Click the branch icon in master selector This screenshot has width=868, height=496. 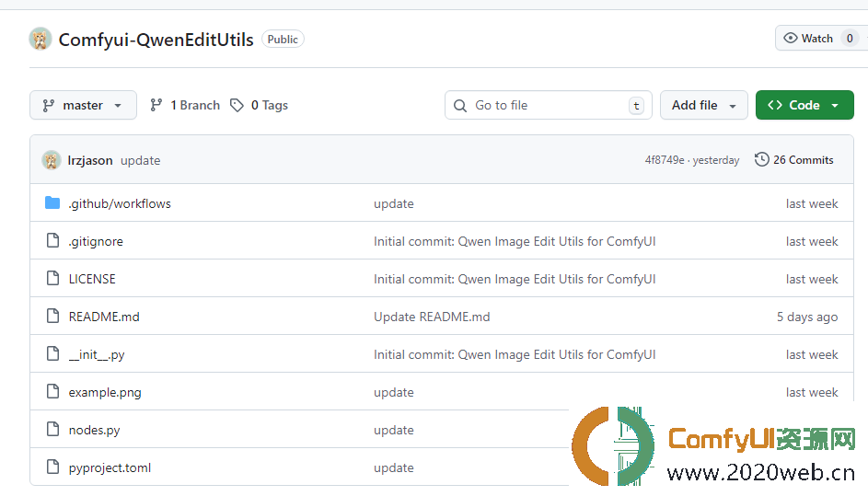click(x=49, y=105)
